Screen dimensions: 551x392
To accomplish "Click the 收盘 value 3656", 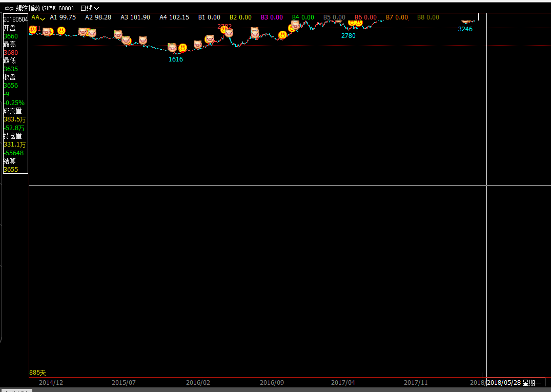I will point(11,86).
